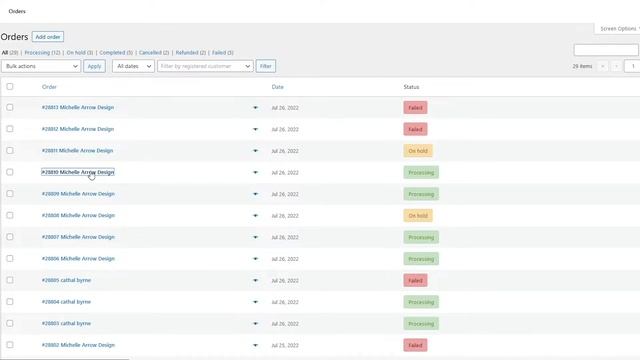This screenshot has width=640, height=360.
Task: Select checkbox for order #28804 cathal byrne
Action: coord(10,302)
